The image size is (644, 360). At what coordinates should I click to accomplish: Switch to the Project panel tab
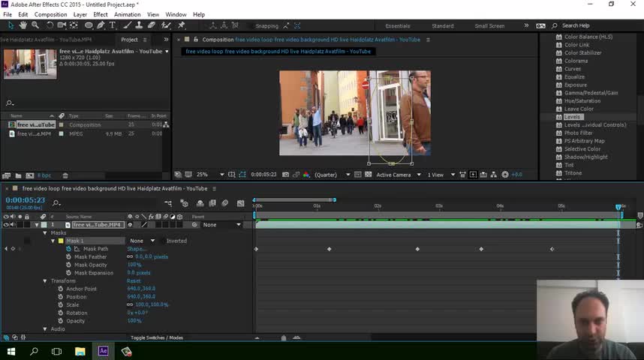point(129,40)
